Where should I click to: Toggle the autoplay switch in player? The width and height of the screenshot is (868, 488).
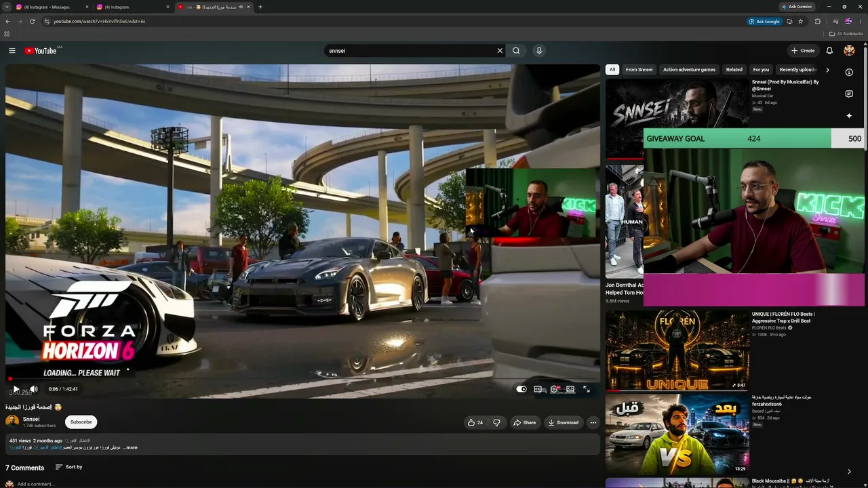521,389
